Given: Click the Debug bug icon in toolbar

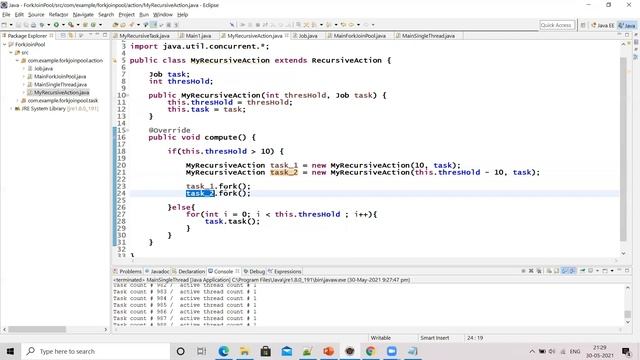Looking at the screenshot, I should [x=42, y=25].
